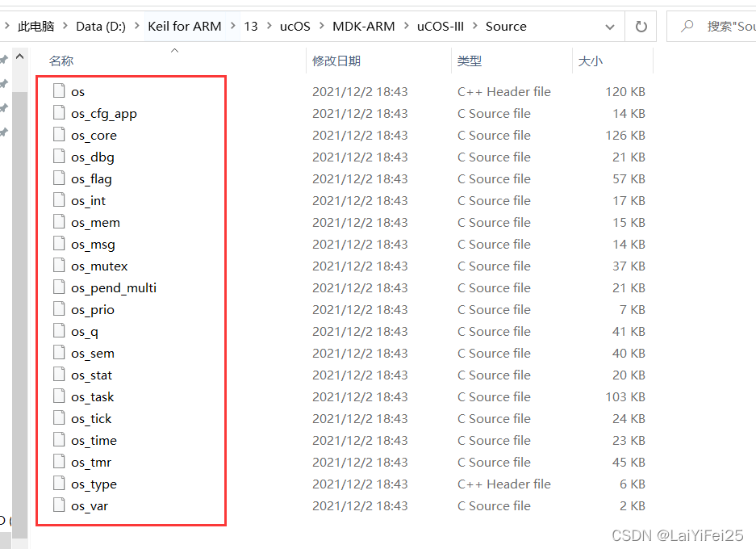756x549 pixels.
Task: Click the file icon of os_q
Action: [x=59, y=330]
